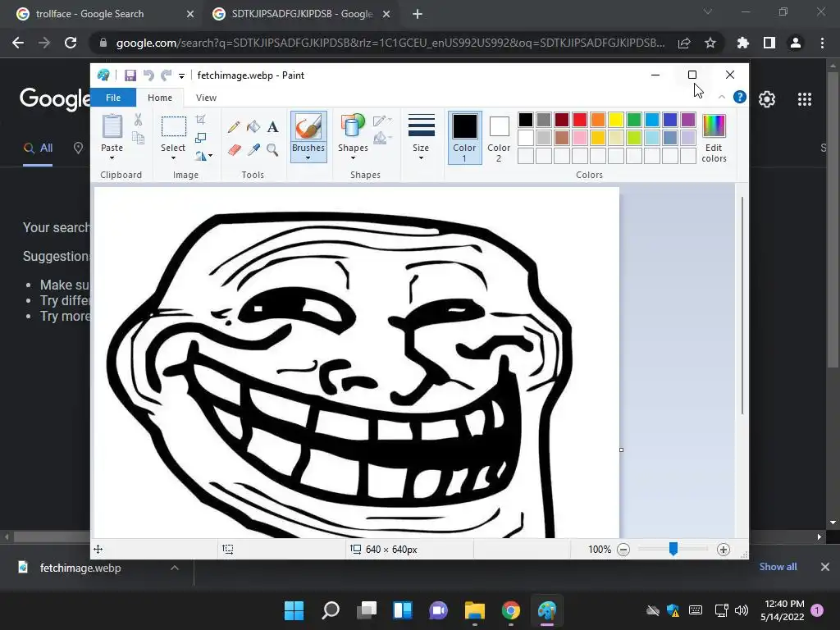The height and width of the screenshot is (630, 840).
Task: Open Chrome profile avatar button
Action: point(796,43)
